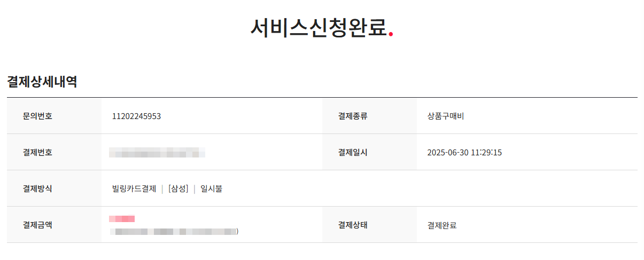The height and width of the screenshot is (260, 644).
Task: Click the 결제번호 label cell
Action: point(54,152)
